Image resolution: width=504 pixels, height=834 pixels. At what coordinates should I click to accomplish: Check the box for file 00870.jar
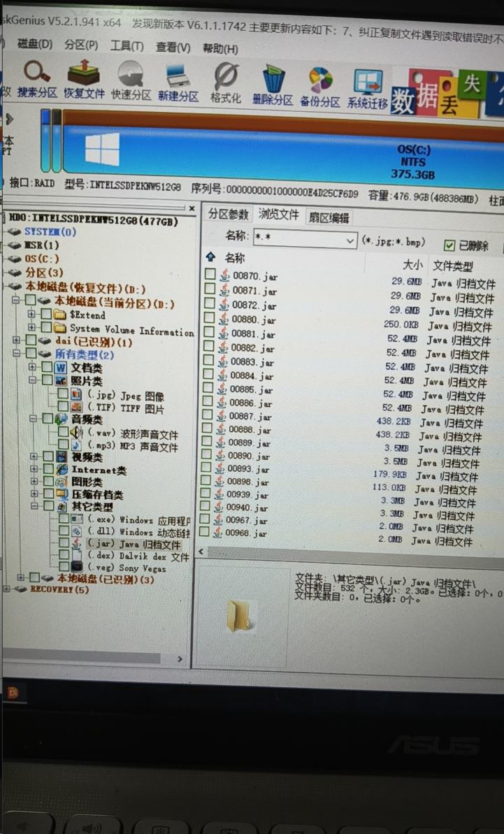(210, 275)
